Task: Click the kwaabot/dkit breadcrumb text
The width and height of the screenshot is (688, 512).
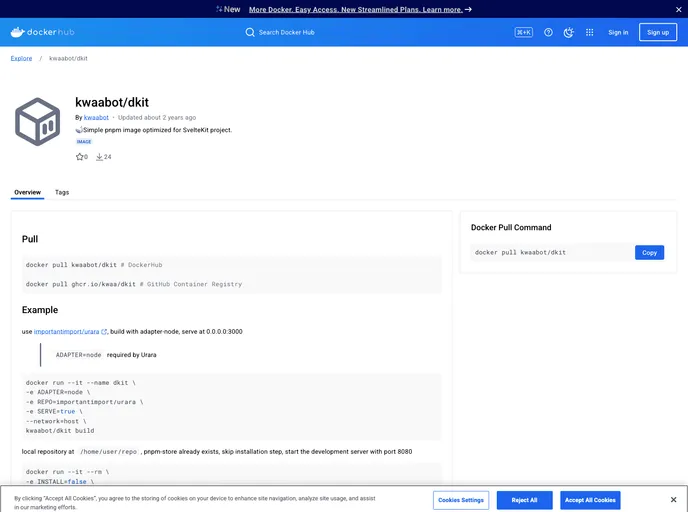Action: [x=68, y=58]
